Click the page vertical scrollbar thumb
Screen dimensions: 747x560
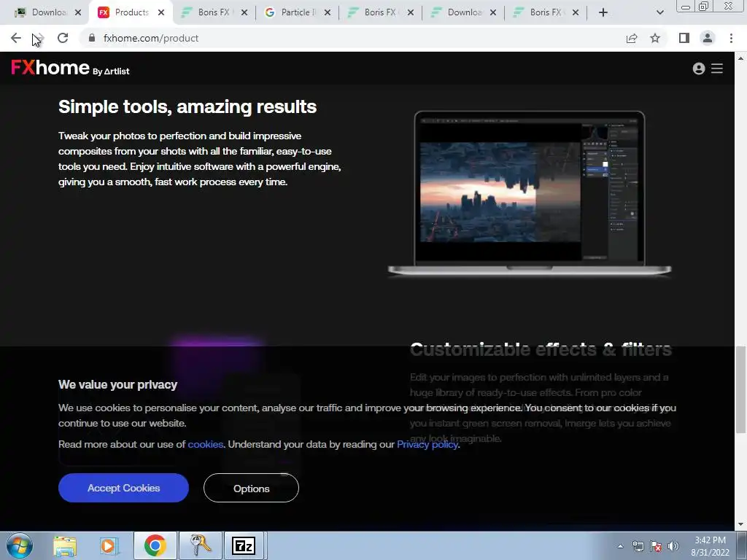(x=740, y=389)
